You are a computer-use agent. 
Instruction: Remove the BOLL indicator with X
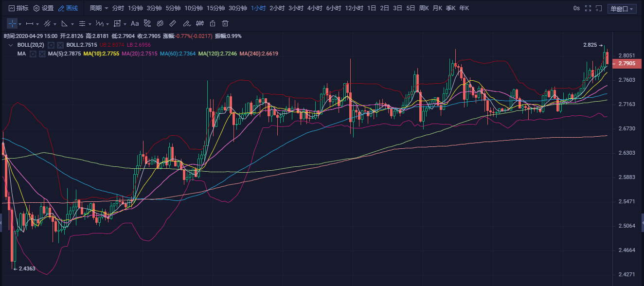[x=60, y=45]
